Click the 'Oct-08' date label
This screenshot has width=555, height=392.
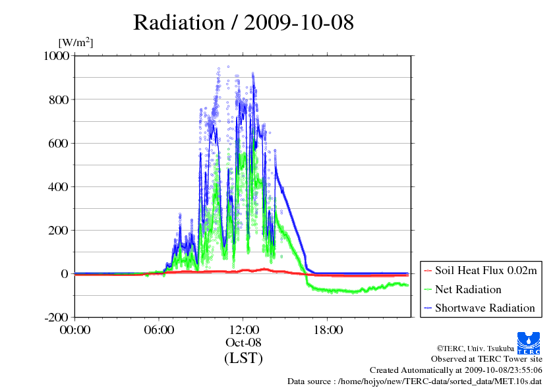pos(243,343)
